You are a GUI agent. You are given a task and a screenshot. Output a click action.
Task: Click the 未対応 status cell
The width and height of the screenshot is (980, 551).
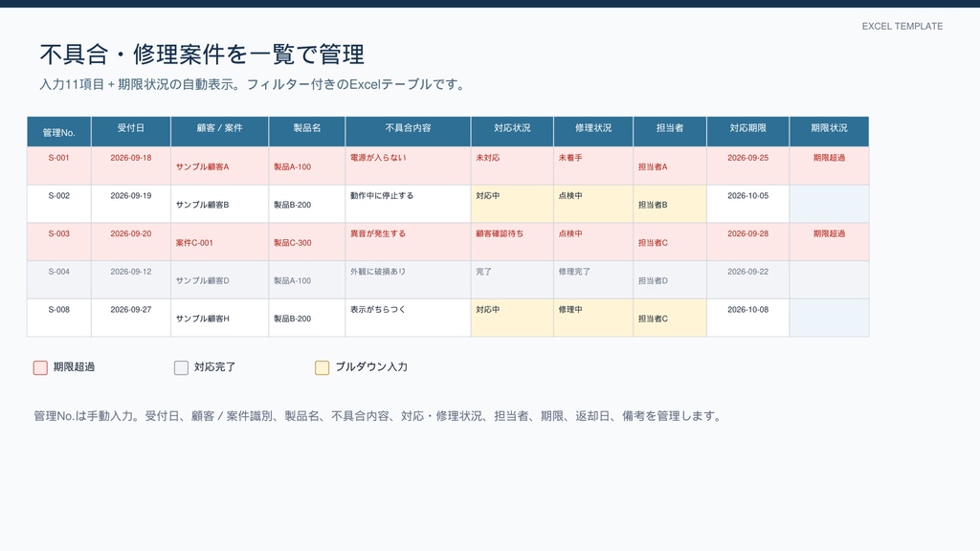[x=512, y=166]
